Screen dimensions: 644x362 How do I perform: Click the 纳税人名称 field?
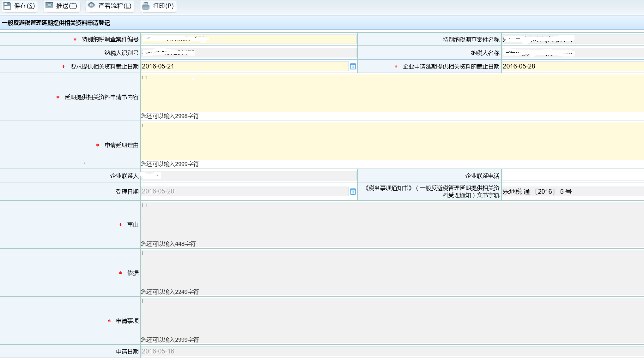(573, 53)
